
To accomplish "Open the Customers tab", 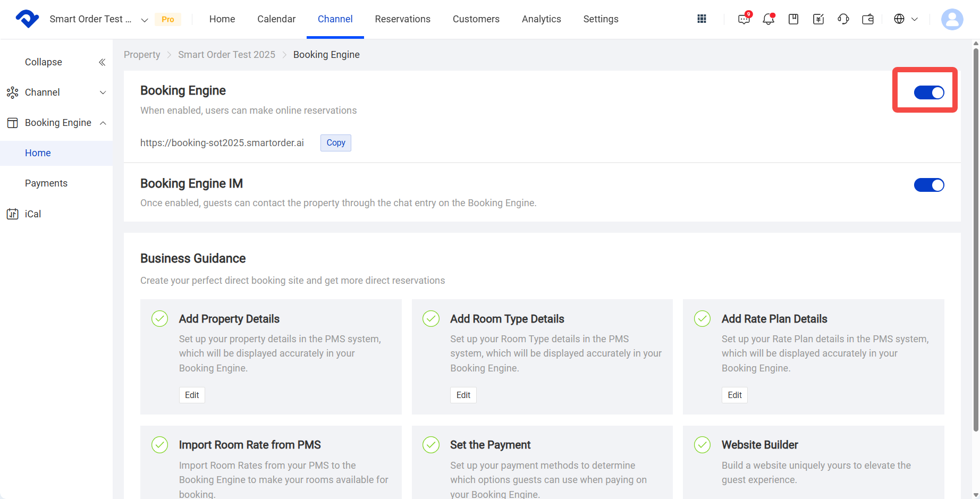I will pyautogui.click(x=476, y=19).
